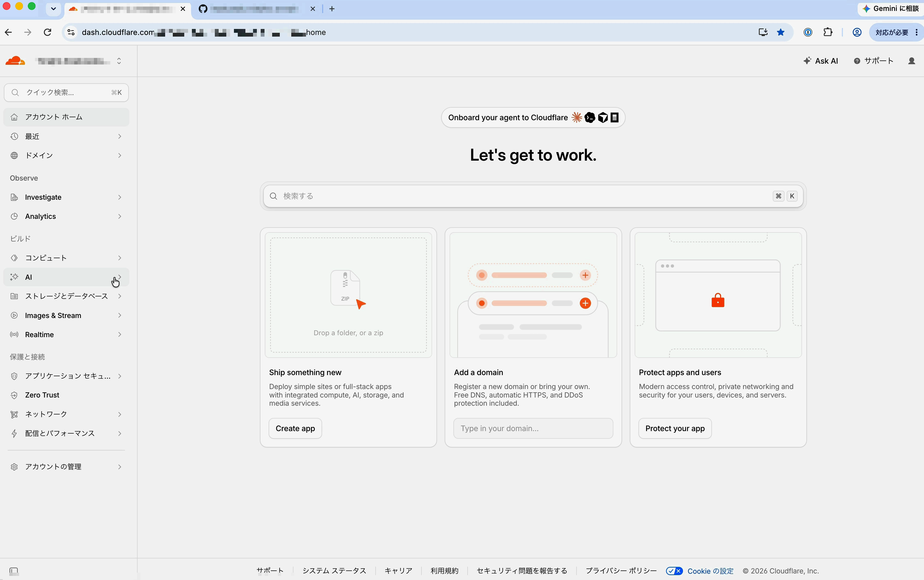This screenshot has width=924, height=580.
Task: Open Cookie の設定 link
Action: point(710,571)
